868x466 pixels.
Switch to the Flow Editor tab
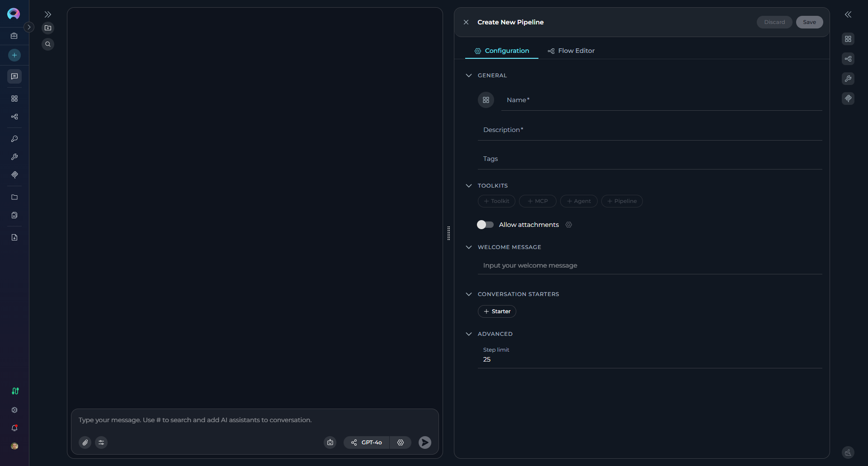(571, 51)
